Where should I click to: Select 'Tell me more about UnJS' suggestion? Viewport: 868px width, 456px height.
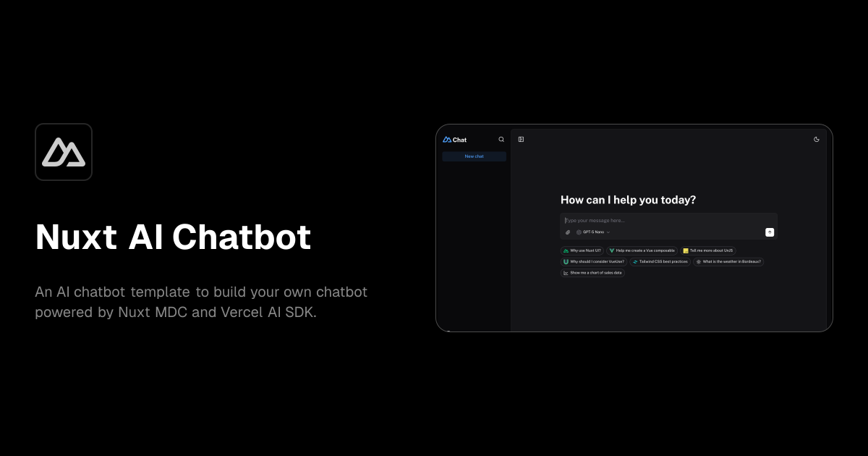click(x=708, y=250)
